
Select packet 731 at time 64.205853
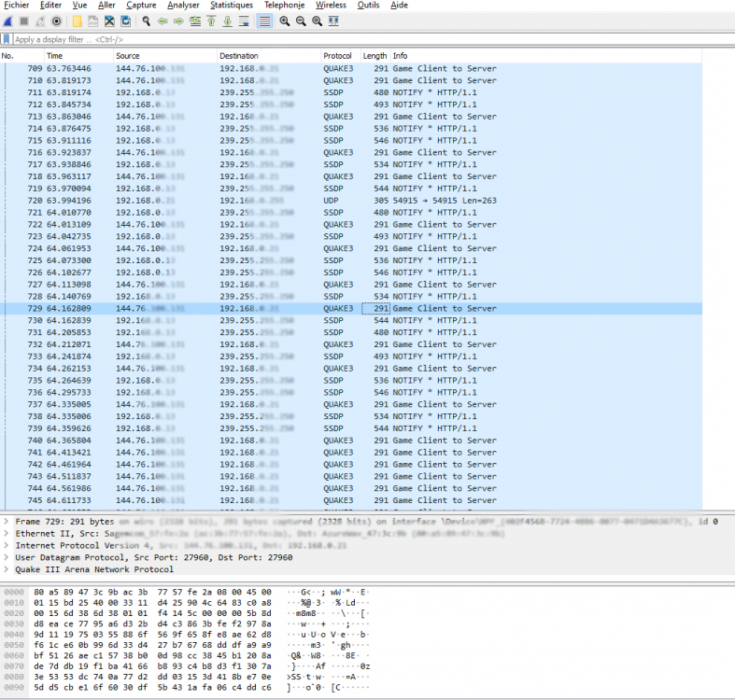pos(351,332)
